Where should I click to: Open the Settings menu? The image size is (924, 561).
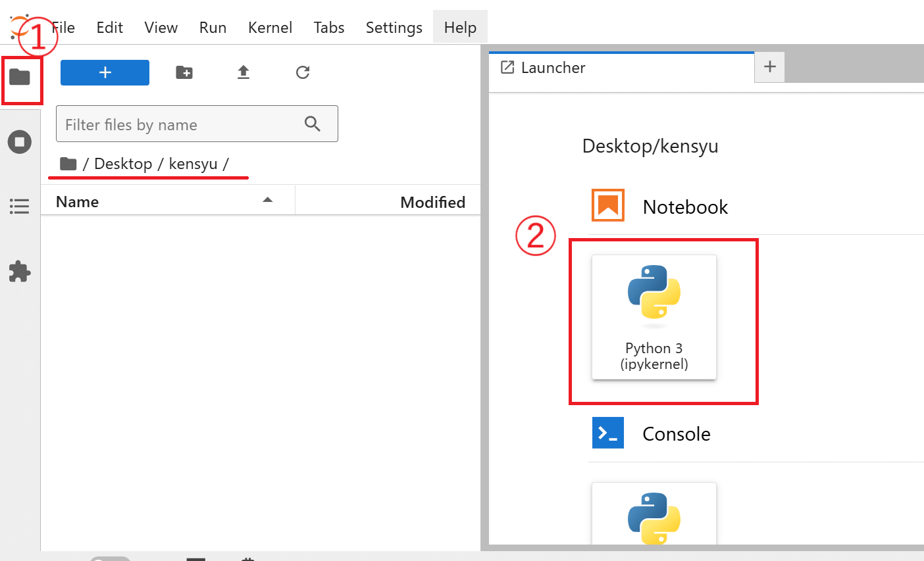pyautogui.click(x=394, y=28)
